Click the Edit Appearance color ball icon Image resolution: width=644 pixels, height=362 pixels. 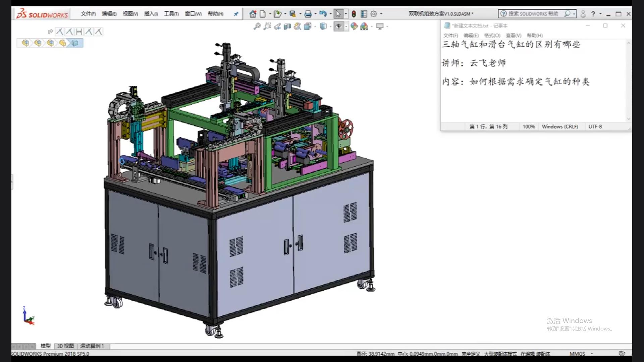click(x=354, y=26)
